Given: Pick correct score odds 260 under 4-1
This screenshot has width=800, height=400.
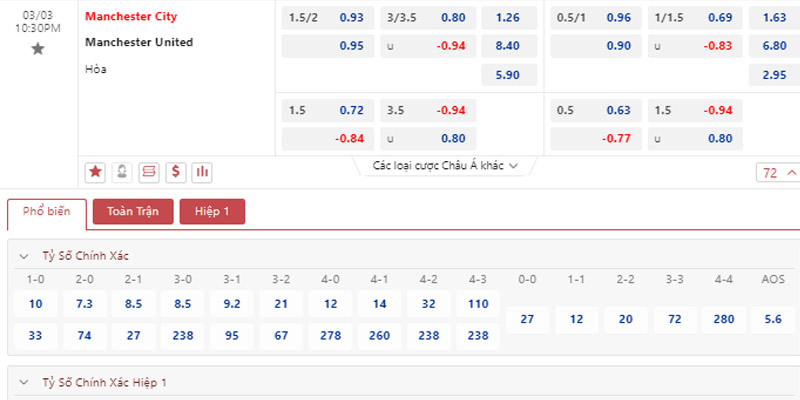Looking at the screenshot, I should click(380, 336).
